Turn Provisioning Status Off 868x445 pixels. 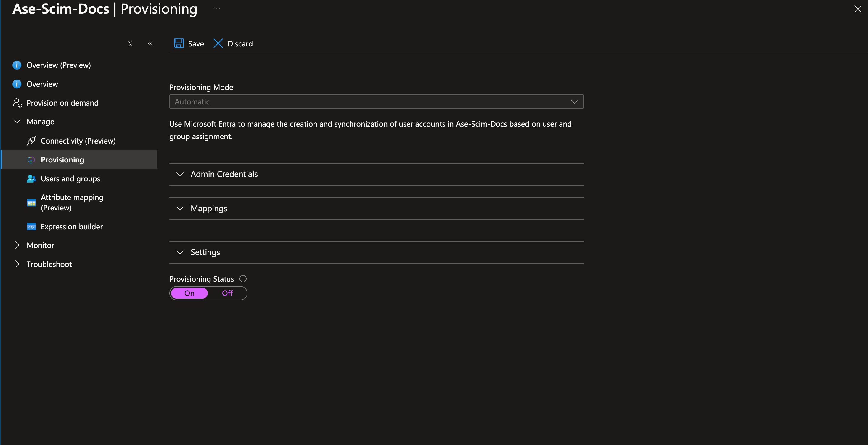click(227, 293)
